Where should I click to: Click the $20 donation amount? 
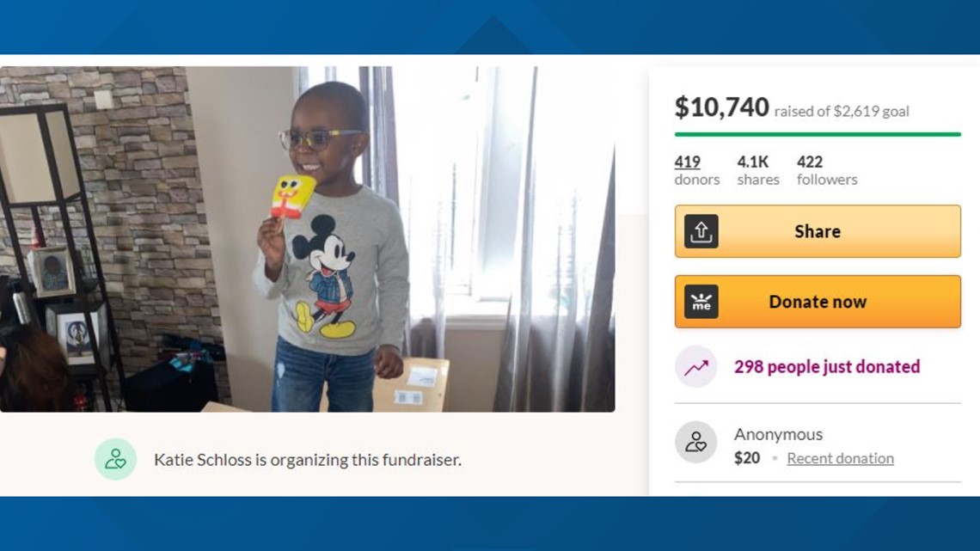[747, 458]
